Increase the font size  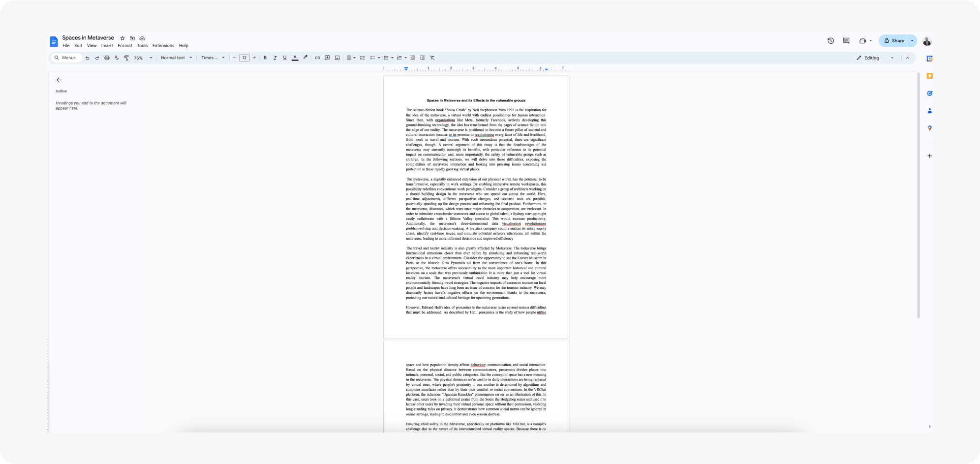254,58
